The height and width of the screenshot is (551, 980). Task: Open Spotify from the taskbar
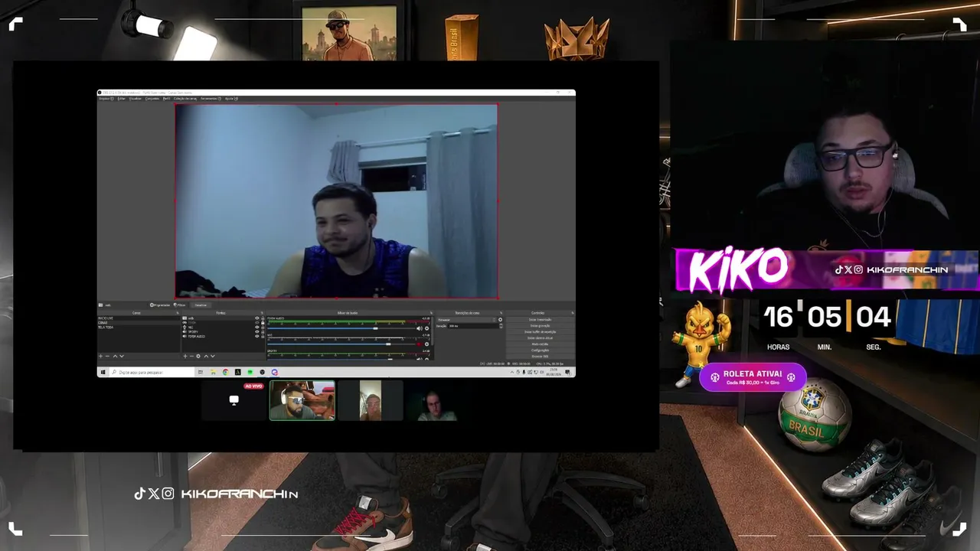tap(250, 372)
